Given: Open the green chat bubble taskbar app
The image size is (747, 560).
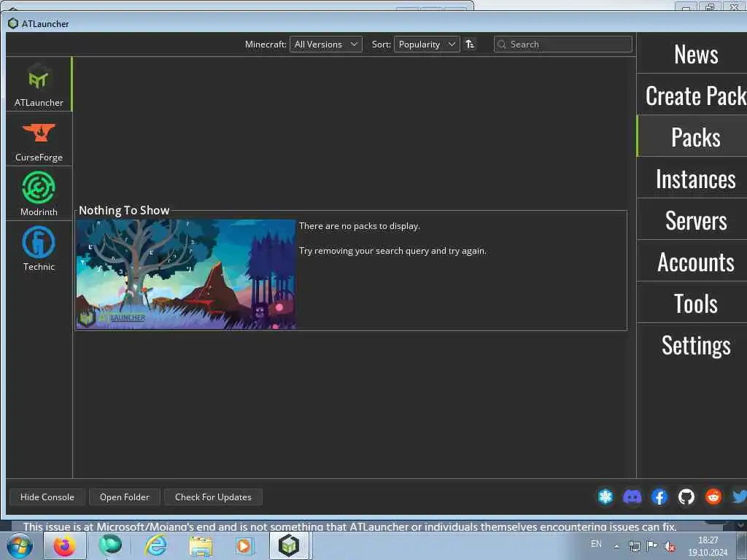Looking at the screenshot, I should (109, 545).
